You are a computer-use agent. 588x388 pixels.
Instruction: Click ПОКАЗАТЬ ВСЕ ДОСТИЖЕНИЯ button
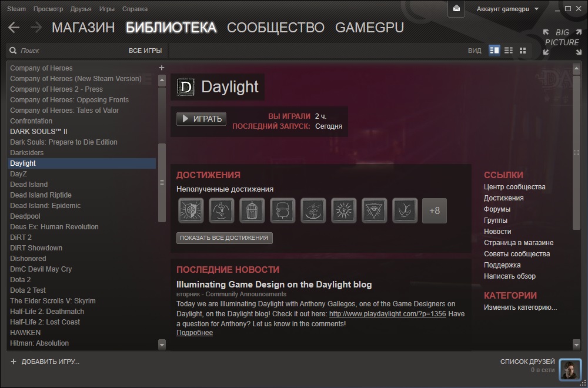pos(224,238)
